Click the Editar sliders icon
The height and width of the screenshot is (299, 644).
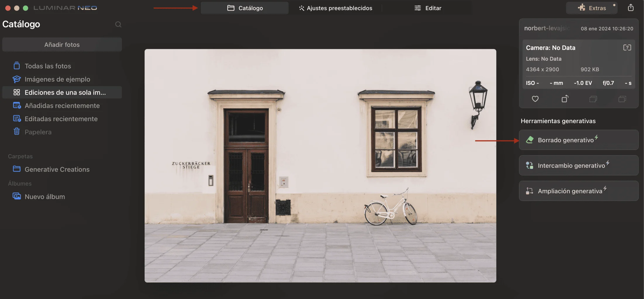point(418,8)
